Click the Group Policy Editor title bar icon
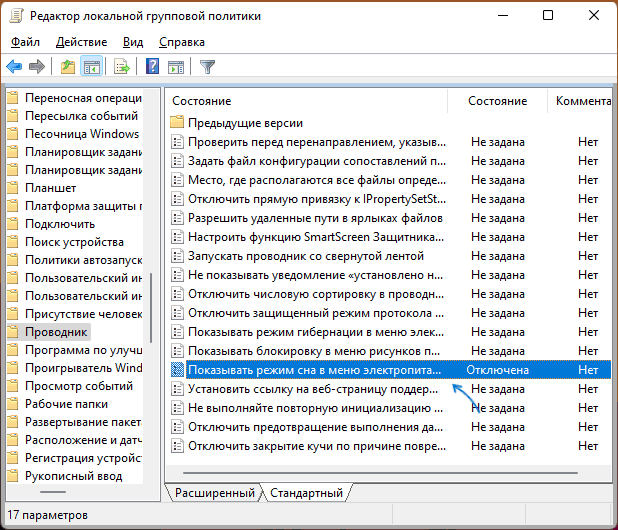The image size is (618, 530). point(17,16)
